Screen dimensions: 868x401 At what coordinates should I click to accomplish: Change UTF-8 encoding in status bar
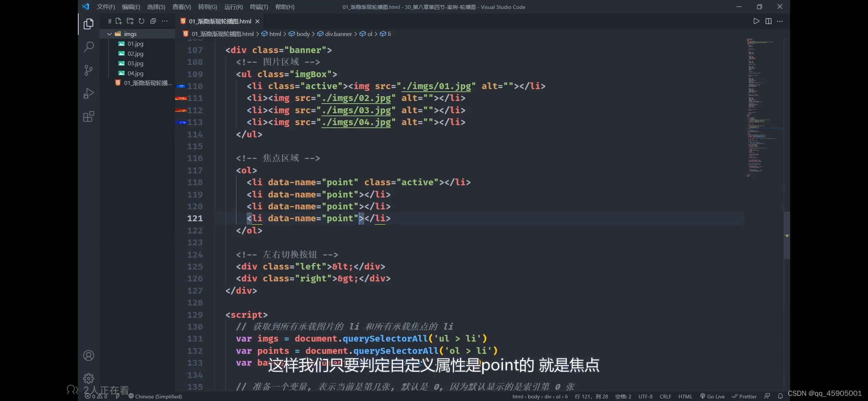(x=645, y=396)
